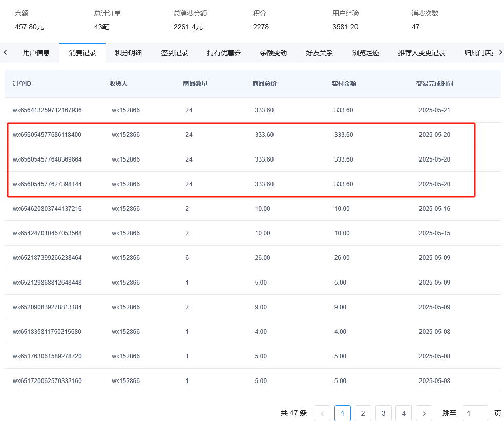The image size is (504, 421).
Task: Switch to the 余额变动 tab
Action: pyautogui.click(x=274, y=53)
